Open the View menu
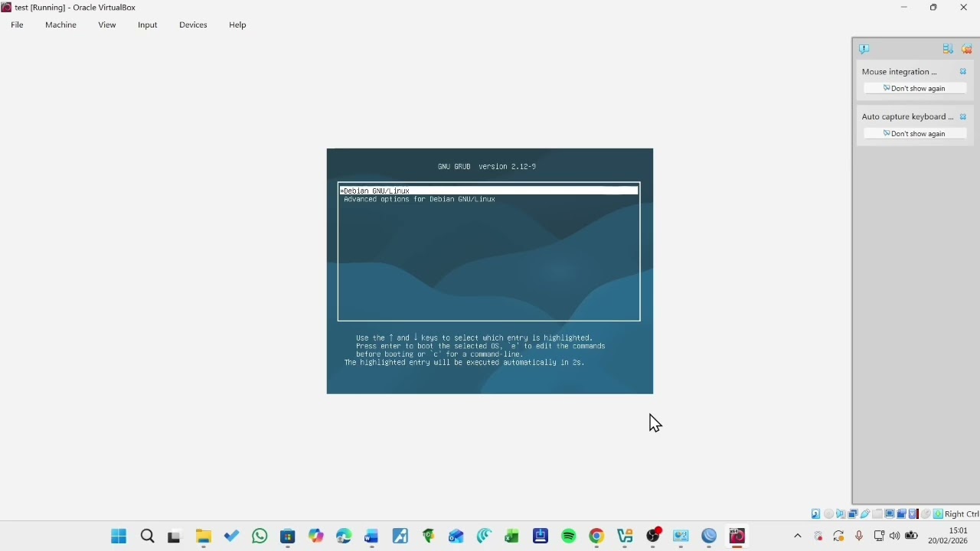This screenshot has width=980, height=551. (107, 24)
